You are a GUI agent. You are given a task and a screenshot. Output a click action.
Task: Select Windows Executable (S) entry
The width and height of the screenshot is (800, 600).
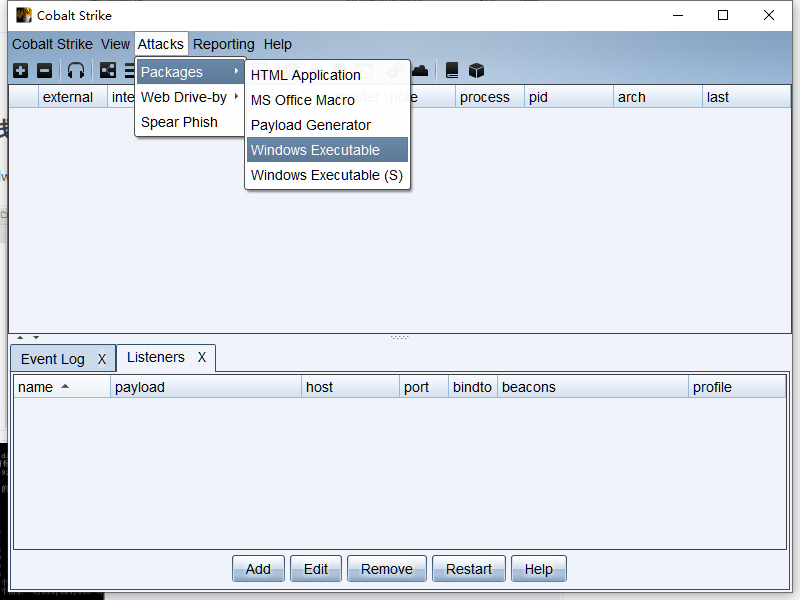pyautogui.click(x=327, y=175)
